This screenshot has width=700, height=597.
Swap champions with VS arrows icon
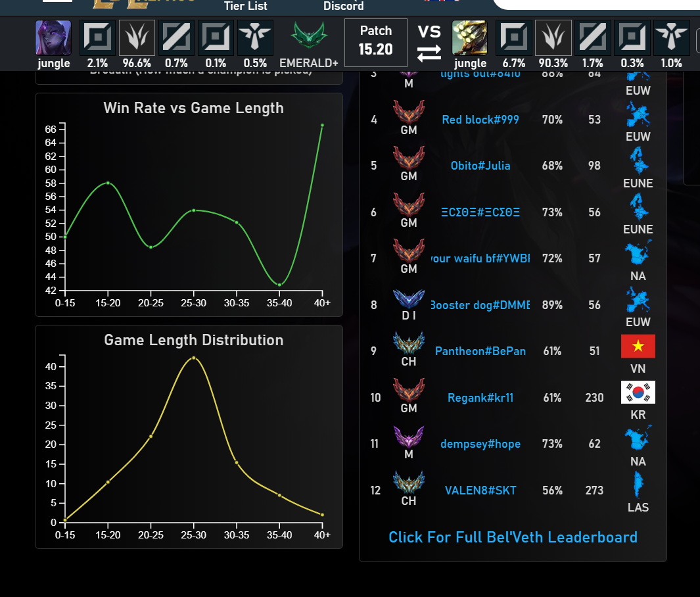point(429,53)
